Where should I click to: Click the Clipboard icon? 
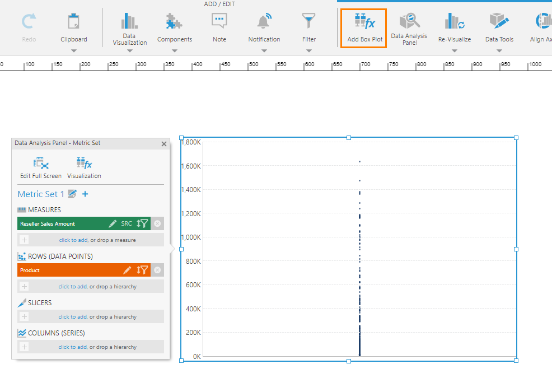(73, 26)
